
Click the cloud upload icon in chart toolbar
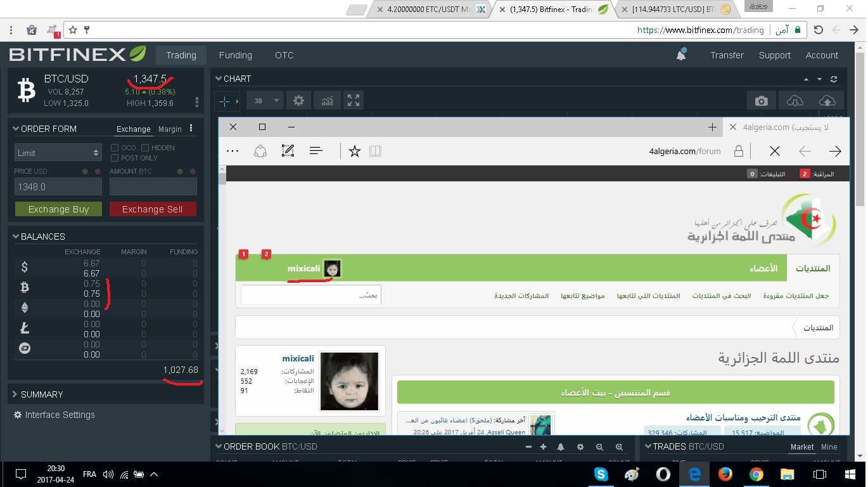[x=827, y=101]
